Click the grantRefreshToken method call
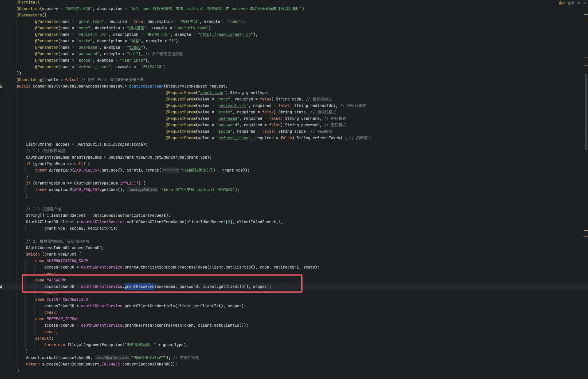Viewport: 588px width, 379px height. (x=144, y=326)
